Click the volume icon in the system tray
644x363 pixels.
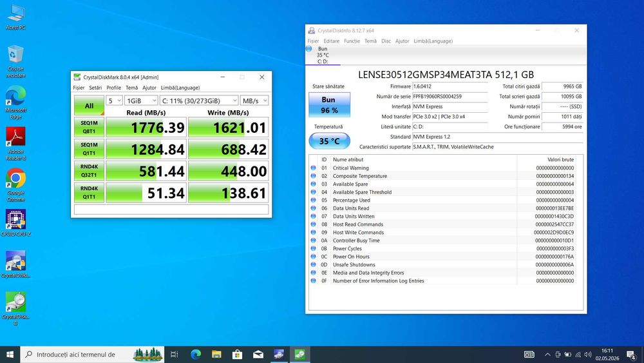coord(588,355)
